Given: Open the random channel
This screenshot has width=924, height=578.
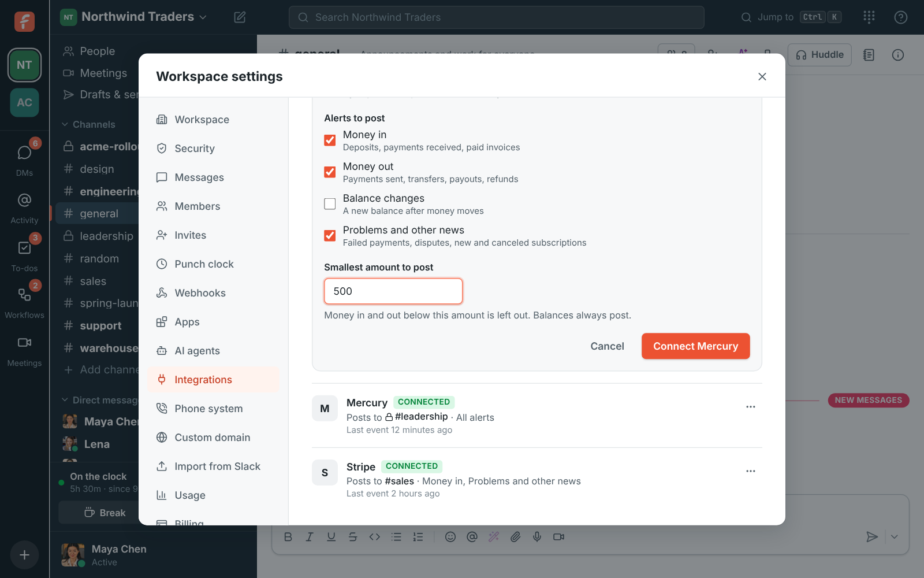Looking at the screenshot, I should [97, 258].
